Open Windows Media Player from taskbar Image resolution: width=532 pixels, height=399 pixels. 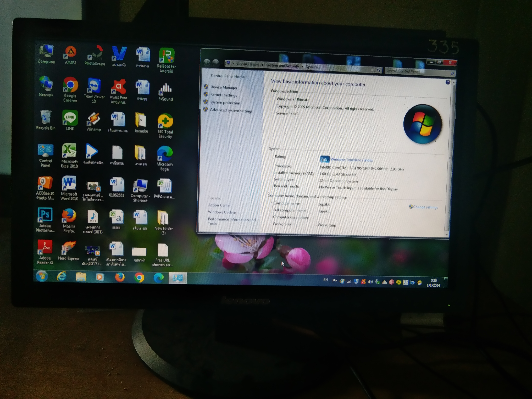(100, 277)
